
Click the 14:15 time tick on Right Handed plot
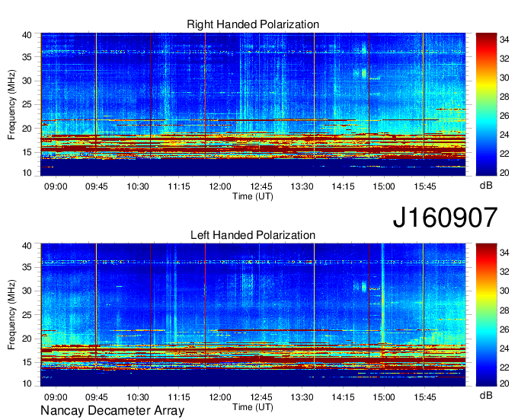point(343,186)
